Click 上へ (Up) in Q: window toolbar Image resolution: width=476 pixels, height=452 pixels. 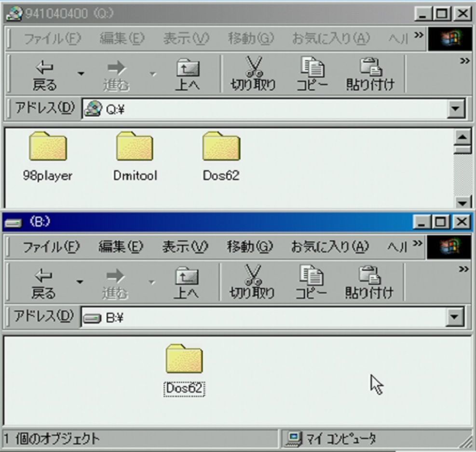pos(188,75)
